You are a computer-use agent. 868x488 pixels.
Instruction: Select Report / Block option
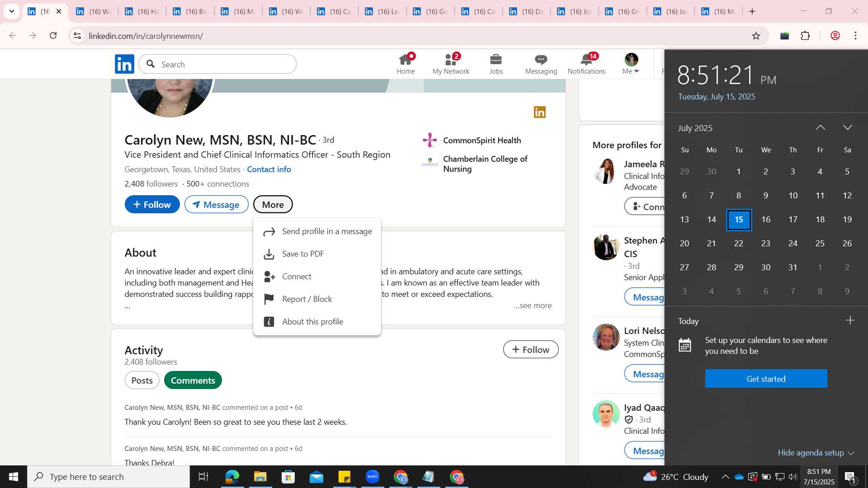click(317, 299)
